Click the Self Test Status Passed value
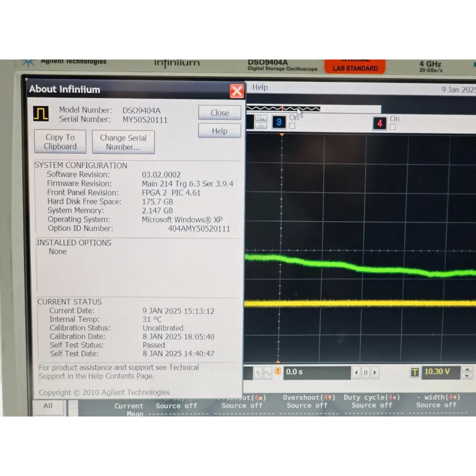The height and width of the screenshot is (476, 476). (154, 345)
